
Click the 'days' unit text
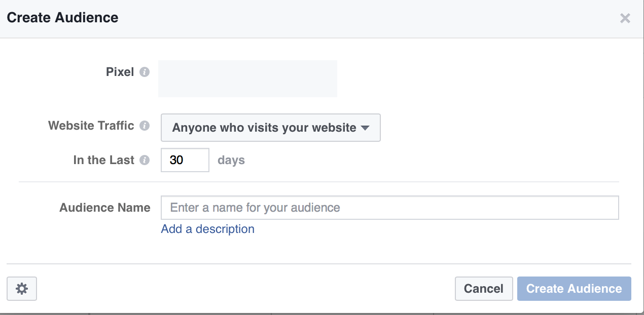pos(231,160)
